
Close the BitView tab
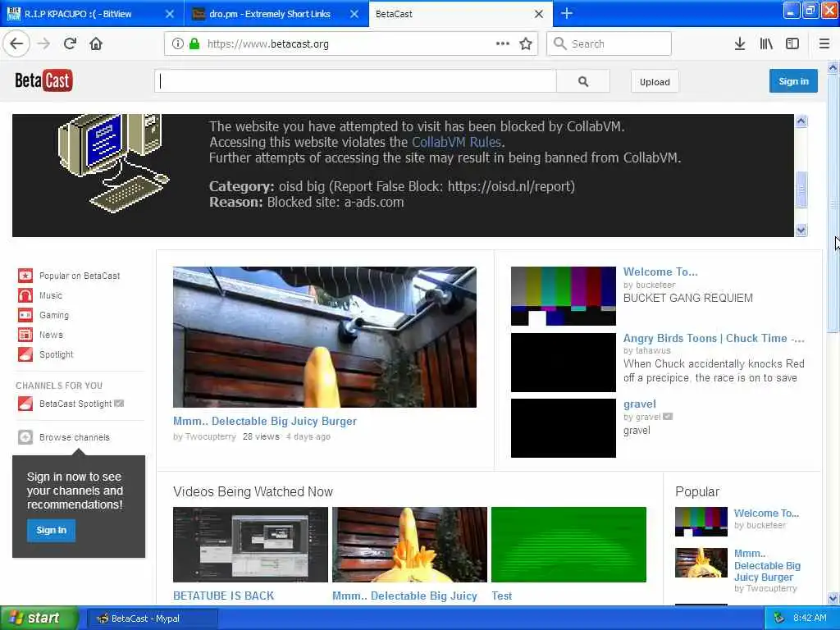[x=169, y=14]
